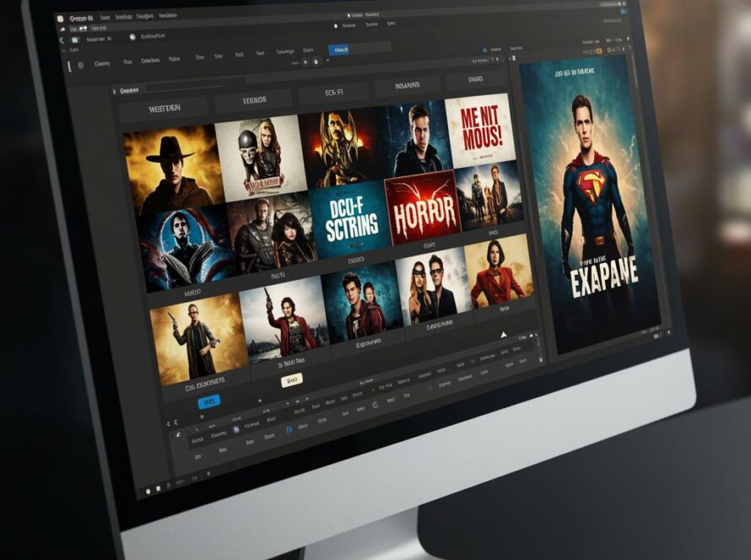The image size is (751, 560).
Task: Open the armored man and dark-haired woman poster
Action: (x=272, y=234)
